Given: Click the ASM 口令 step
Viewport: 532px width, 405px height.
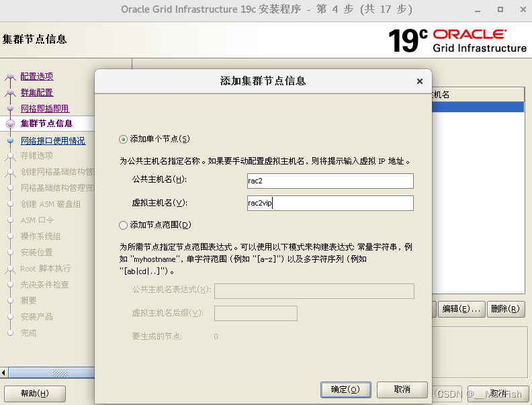Looking at the screenshot, I should point(37,220).
